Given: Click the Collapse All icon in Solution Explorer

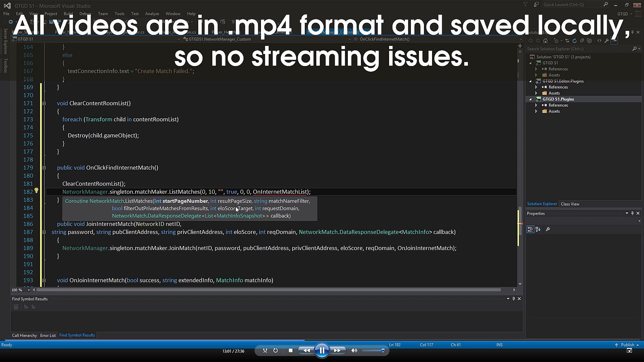Looking at the screenshot, I should [582, 41].
